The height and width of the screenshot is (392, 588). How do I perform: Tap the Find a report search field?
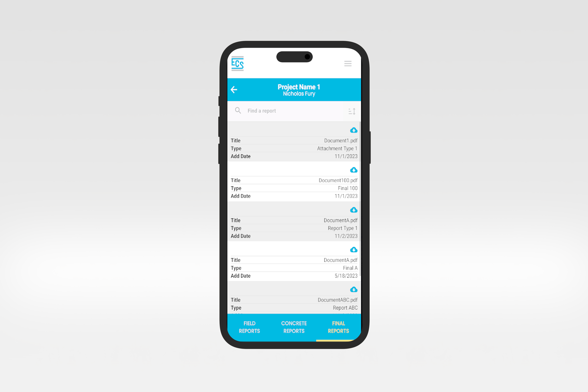[x=294, y=110]
